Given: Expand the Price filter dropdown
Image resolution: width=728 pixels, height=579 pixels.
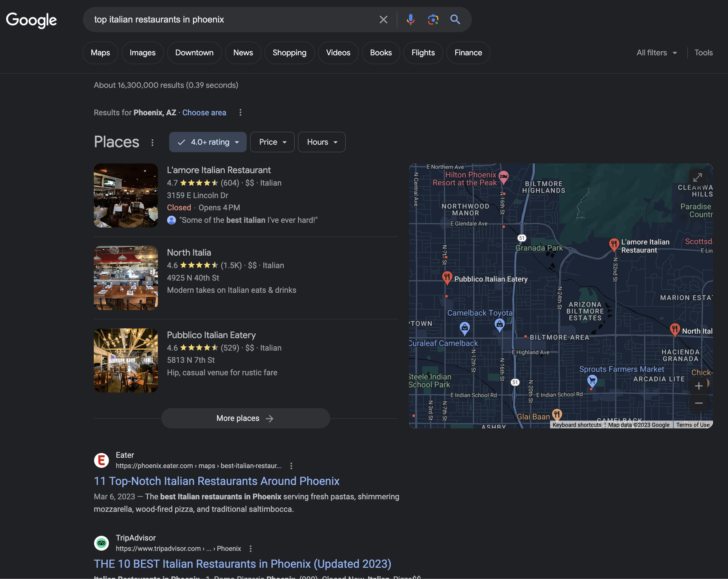Looking at the screenshot, I should point(272,142).
